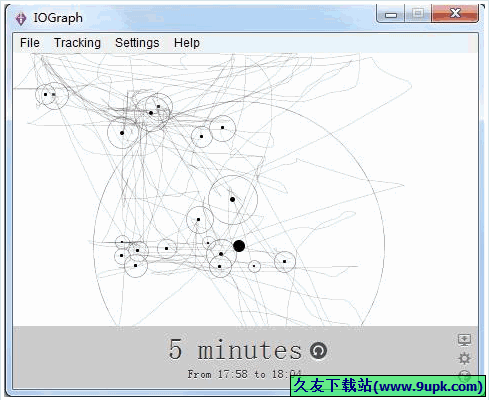Open the Help menu
This screenshot has height=400, width=489.
pyautogui.click(x=187, y=43)
